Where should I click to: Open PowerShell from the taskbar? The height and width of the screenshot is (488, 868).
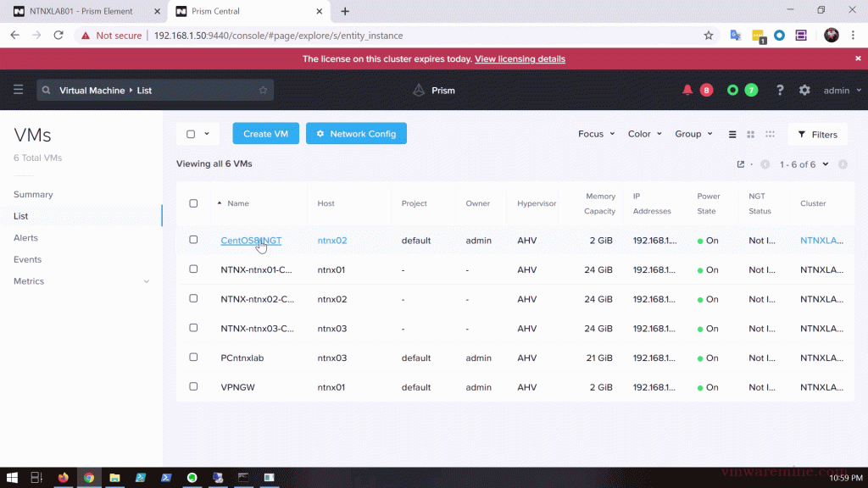[166, 478]
